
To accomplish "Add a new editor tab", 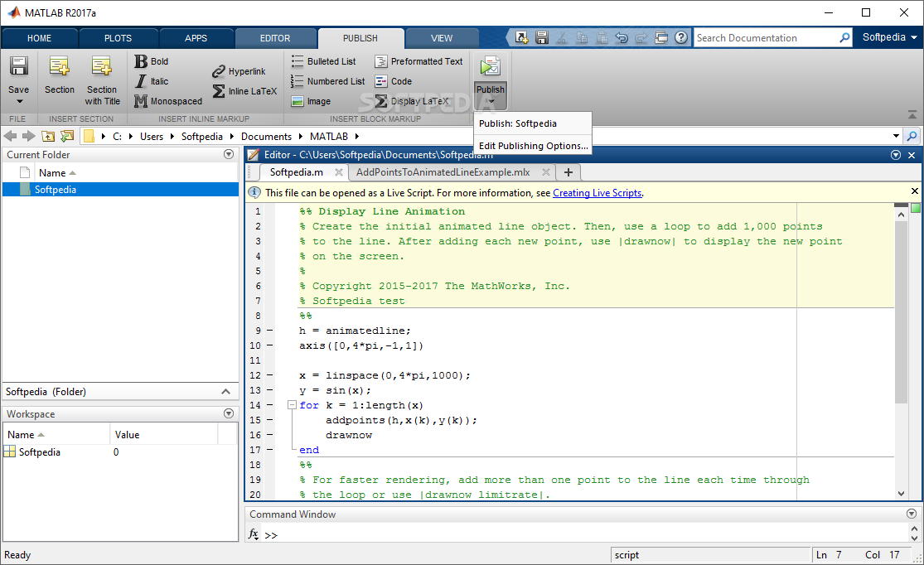I will (x=568, y=172).
